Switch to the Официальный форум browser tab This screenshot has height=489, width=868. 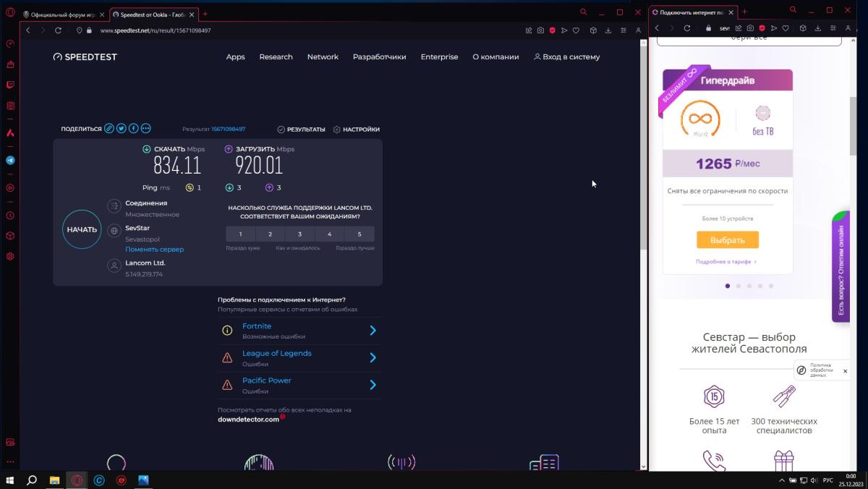64,14
